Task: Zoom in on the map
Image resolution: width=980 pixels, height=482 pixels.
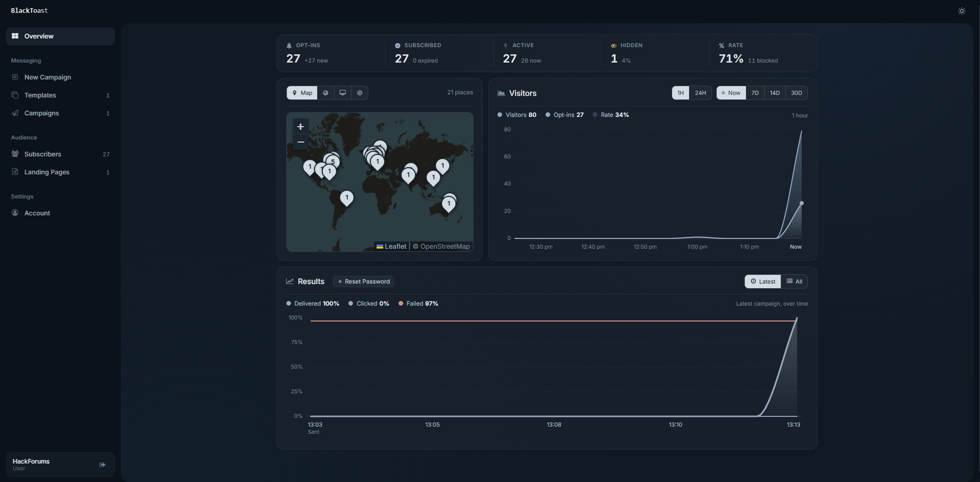Action: click(x=301, y=127)
